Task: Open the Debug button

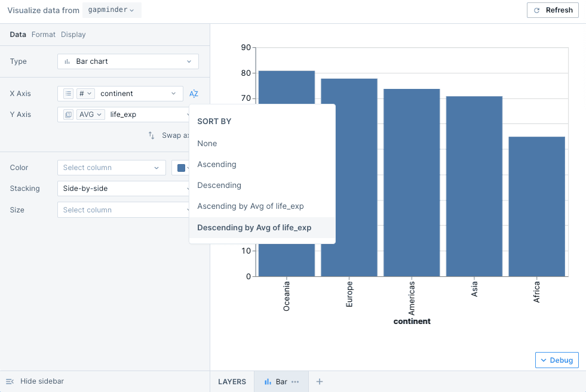Action: (x=557, y=360)
